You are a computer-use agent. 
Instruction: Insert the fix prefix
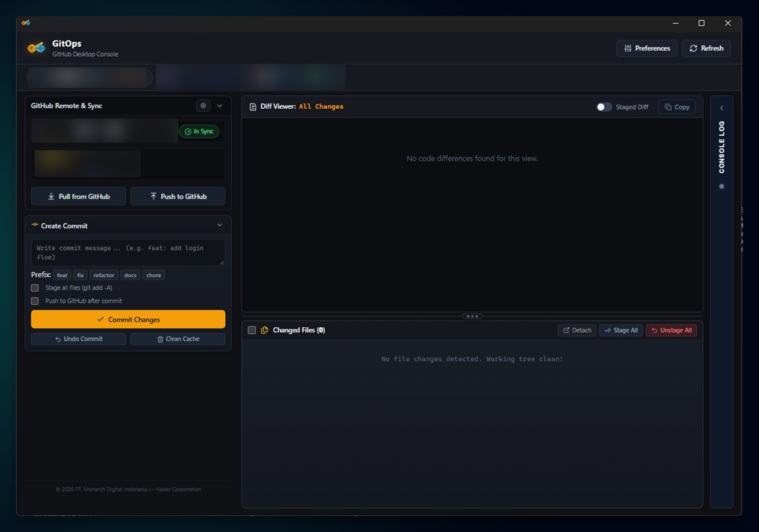click(80, 275)
